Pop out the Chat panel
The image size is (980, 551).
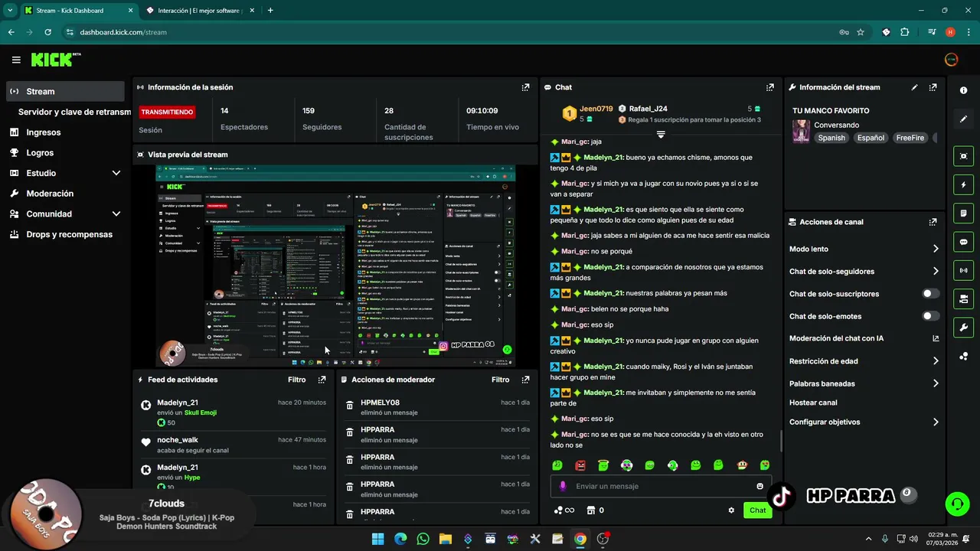pyautogui.click(x=769, y=87)
